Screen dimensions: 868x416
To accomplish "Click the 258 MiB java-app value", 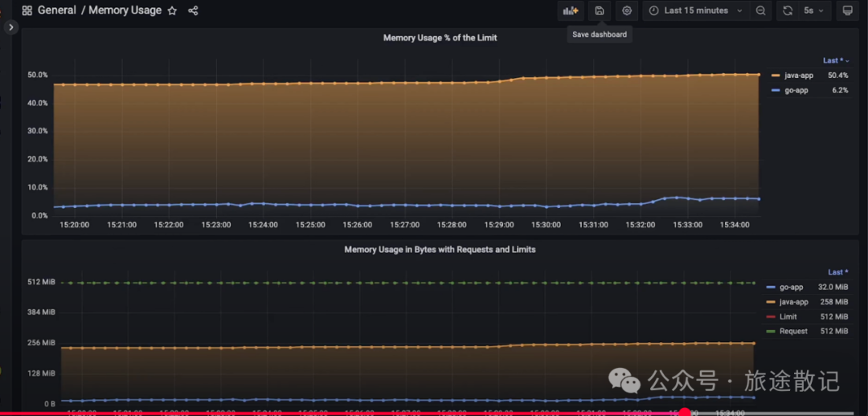I will [x=836, y=302].
